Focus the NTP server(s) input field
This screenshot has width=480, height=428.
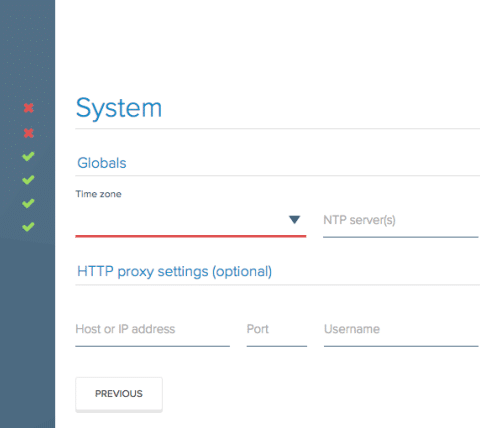(x=401, y=220)
